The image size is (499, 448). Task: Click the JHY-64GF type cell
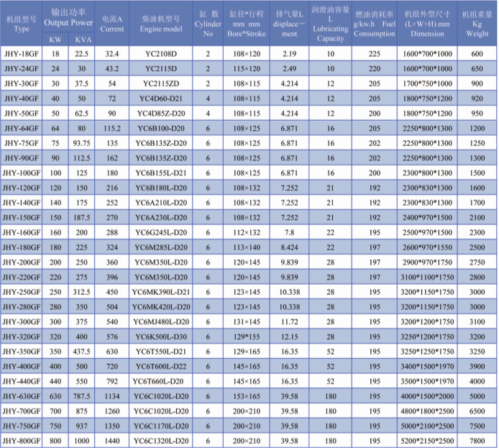pyautogui.click(x=22, y=128)
